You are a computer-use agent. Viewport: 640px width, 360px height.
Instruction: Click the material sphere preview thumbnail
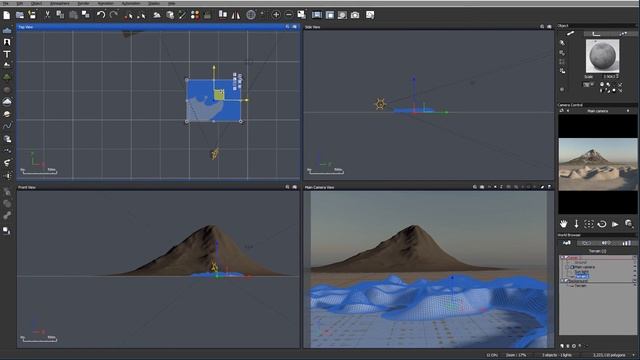[602, 56]
